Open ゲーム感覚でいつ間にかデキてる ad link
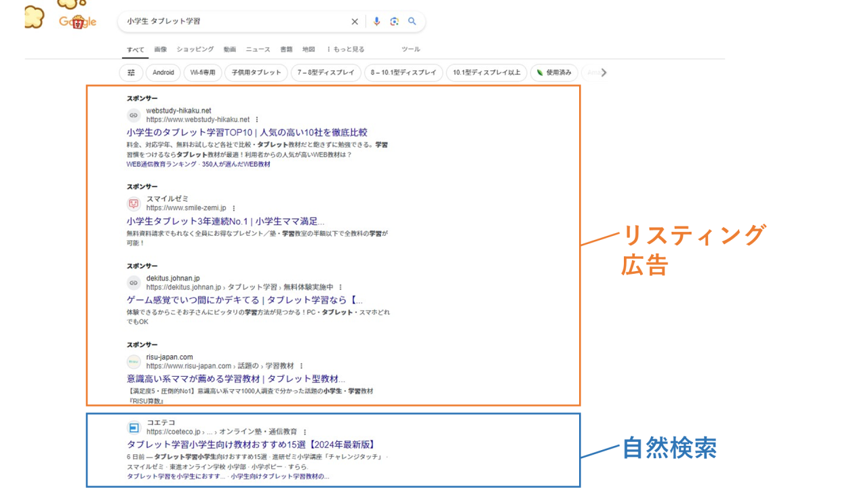 245,300
